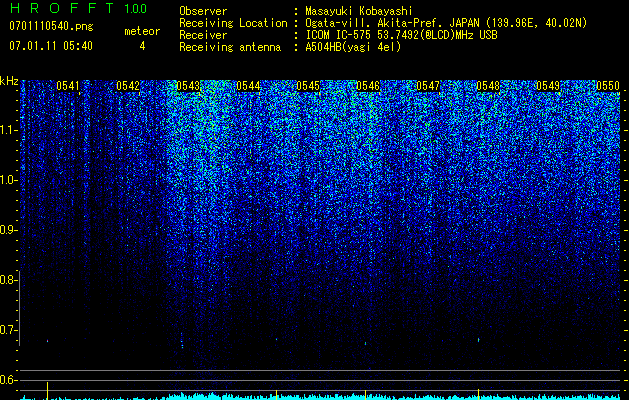Click the yellow detection spike just after 0540
This screenshot has width=629, height=400.
48,391
